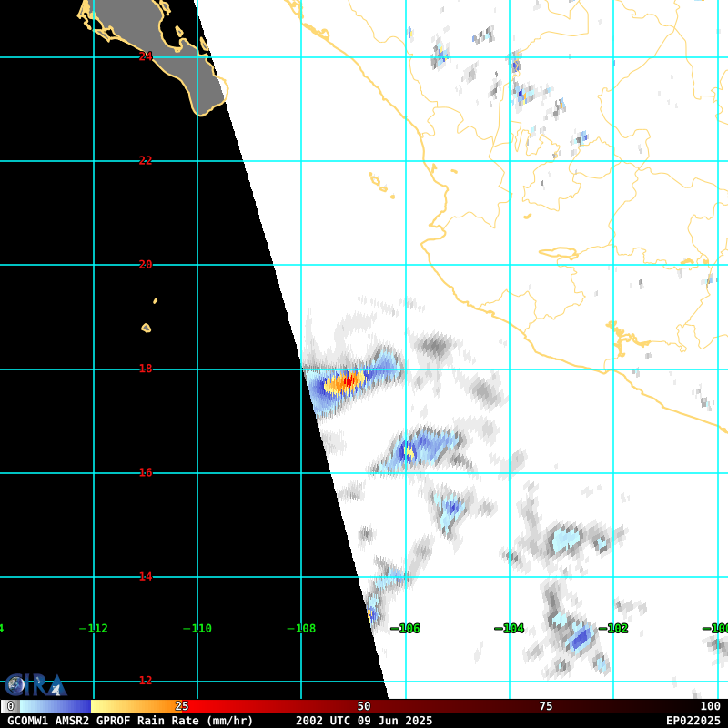Click the dark red color bar near 75
The width and height of the screenshot is (728, 728).
546,706
